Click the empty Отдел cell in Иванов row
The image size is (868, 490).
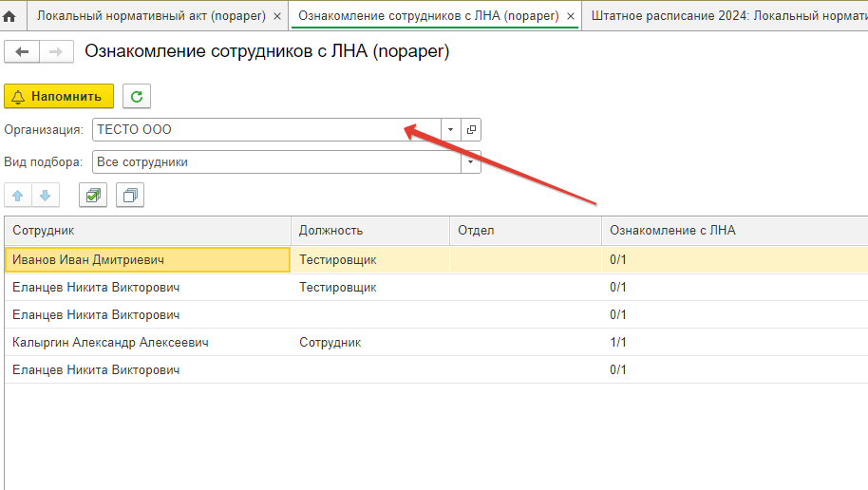pyautogui.click(x=525, y=259)
